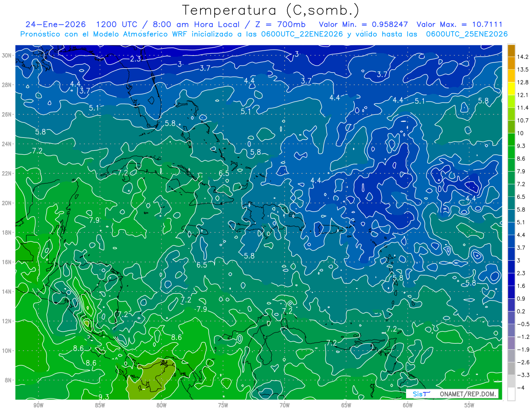The image size is (532, 411).
Task: Click the gold swatch between 13.5 and 14.2
Action: pos(511,63)
